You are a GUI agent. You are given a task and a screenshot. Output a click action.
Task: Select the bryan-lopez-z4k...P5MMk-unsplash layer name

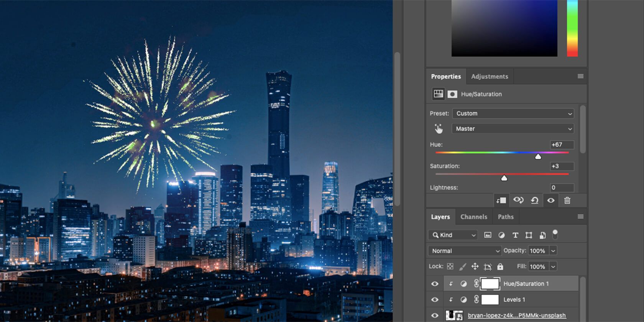(x=517, y=315)
